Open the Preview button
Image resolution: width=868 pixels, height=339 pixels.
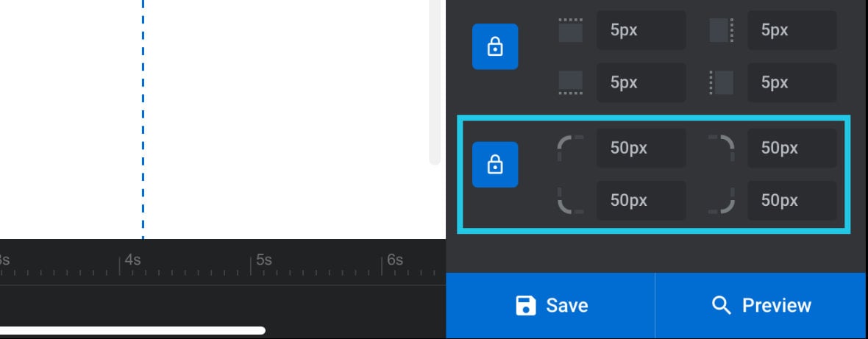(762, 305)
